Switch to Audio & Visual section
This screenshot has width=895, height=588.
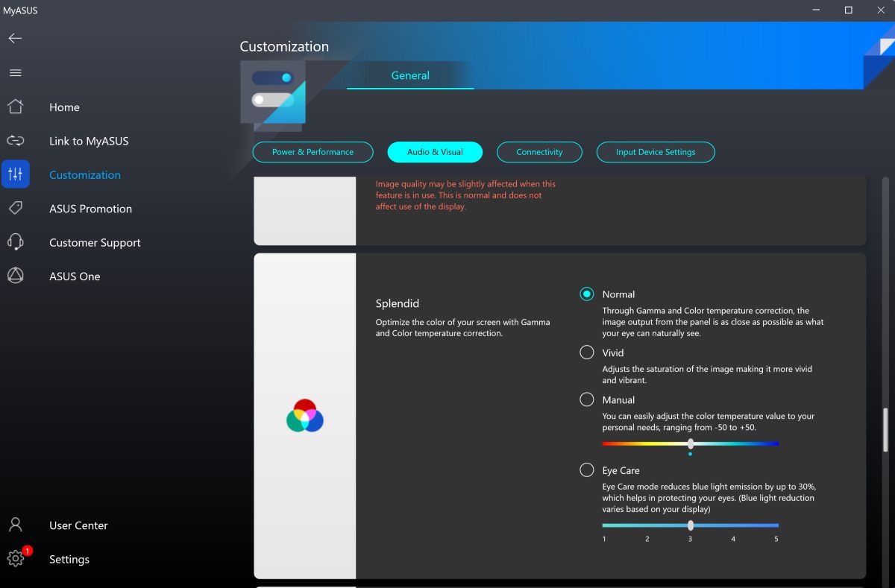coord(435,152)
